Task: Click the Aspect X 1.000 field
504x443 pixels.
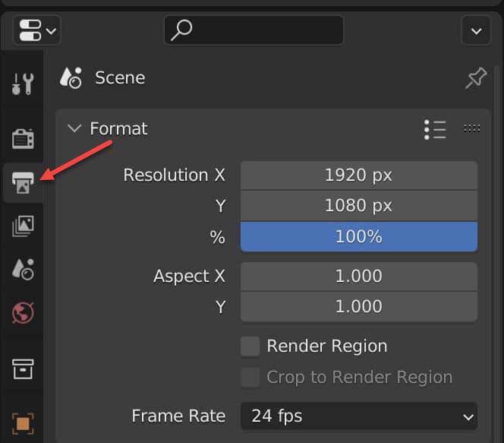Action: pyautogui.click(x=359, y=277)
